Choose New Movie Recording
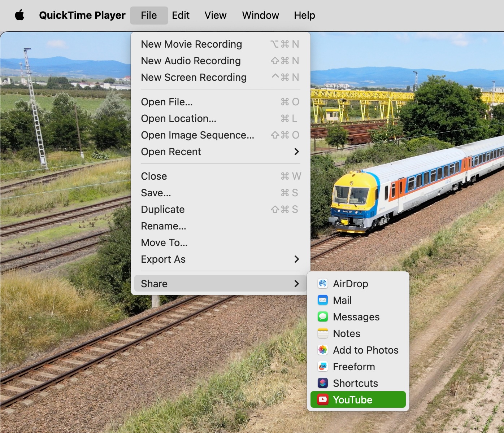 tap(220, 44)
